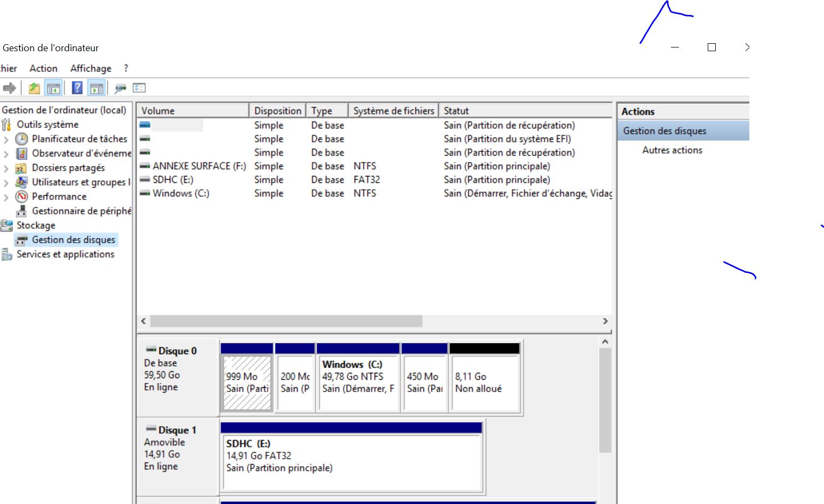Screen dimensions: 824x504
Task: Toggle the show/hide action pane icon
Action: coord(97,88)
